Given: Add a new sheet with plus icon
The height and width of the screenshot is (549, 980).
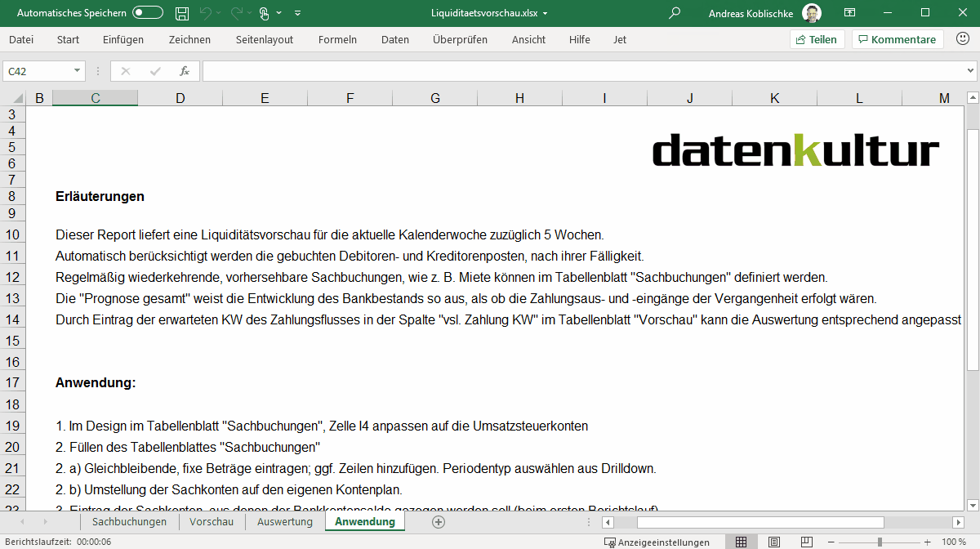Looking at the screenshot, I should [x=439, y=522].
